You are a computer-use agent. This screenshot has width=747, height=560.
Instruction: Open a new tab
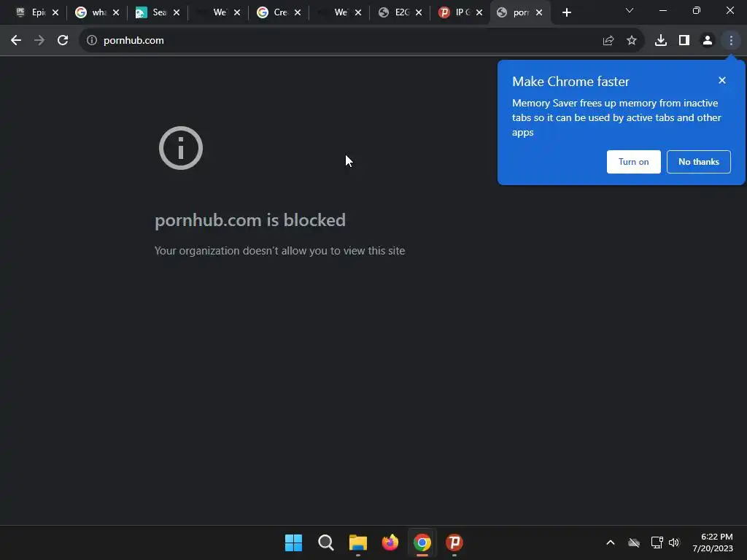566,12
